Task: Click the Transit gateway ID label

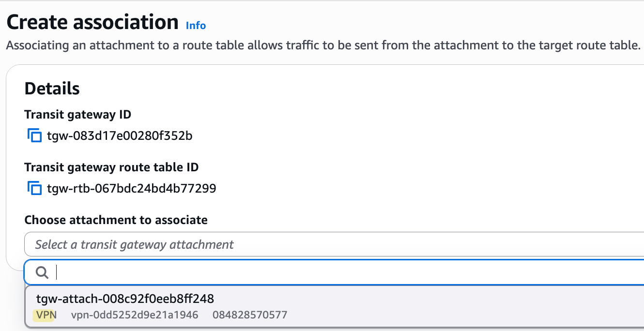Action: (78, 115)
